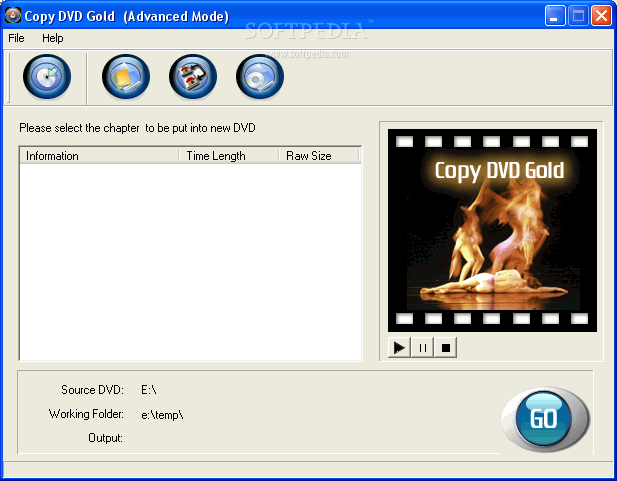This screenshot has width=617, height=481.
Task: Click the orange folder toolbar icon
Action: click(x=126, y=76)
